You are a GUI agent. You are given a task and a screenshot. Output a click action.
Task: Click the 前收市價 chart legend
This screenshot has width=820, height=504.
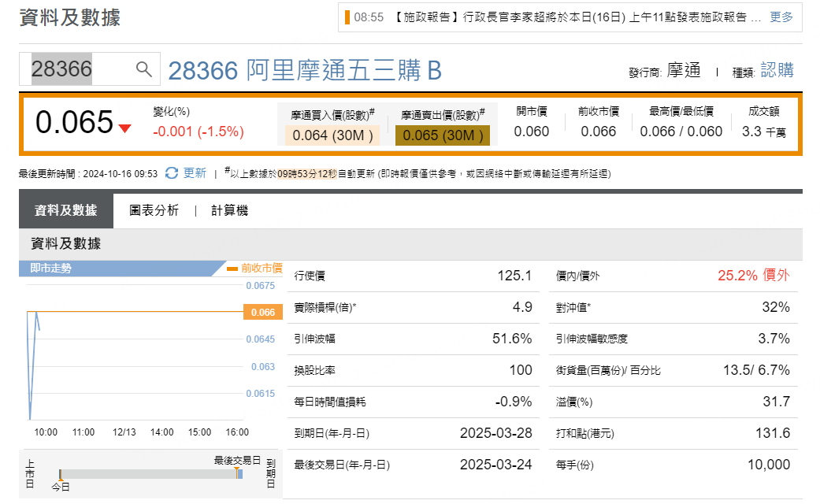coord(255,269)
